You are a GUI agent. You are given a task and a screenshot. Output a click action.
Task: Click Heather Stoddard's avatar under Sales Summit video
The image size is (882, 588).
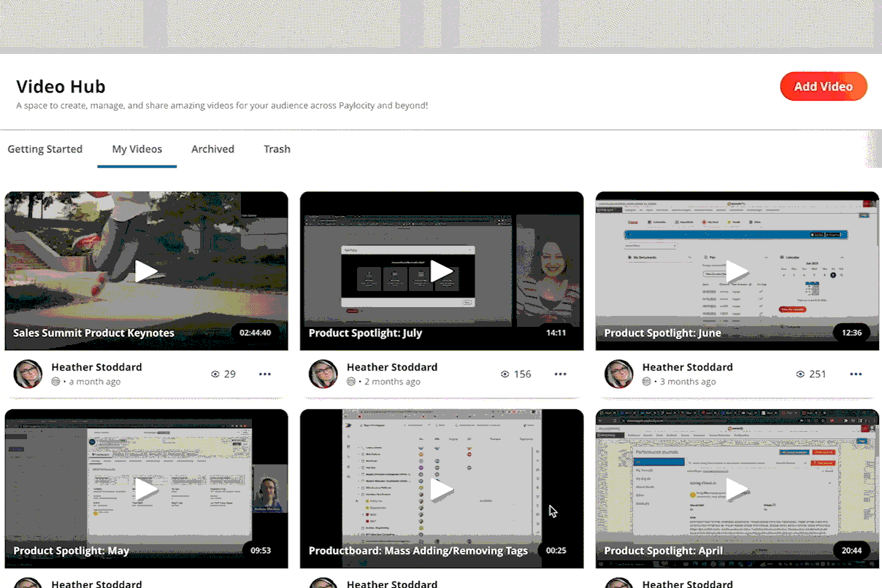[28, 374]
